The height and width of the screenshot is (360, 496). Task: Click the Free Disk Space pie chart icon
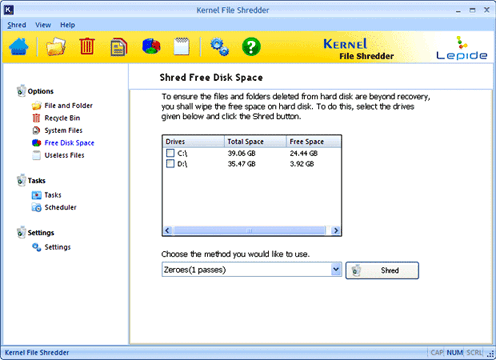click(x=151, y=46)
